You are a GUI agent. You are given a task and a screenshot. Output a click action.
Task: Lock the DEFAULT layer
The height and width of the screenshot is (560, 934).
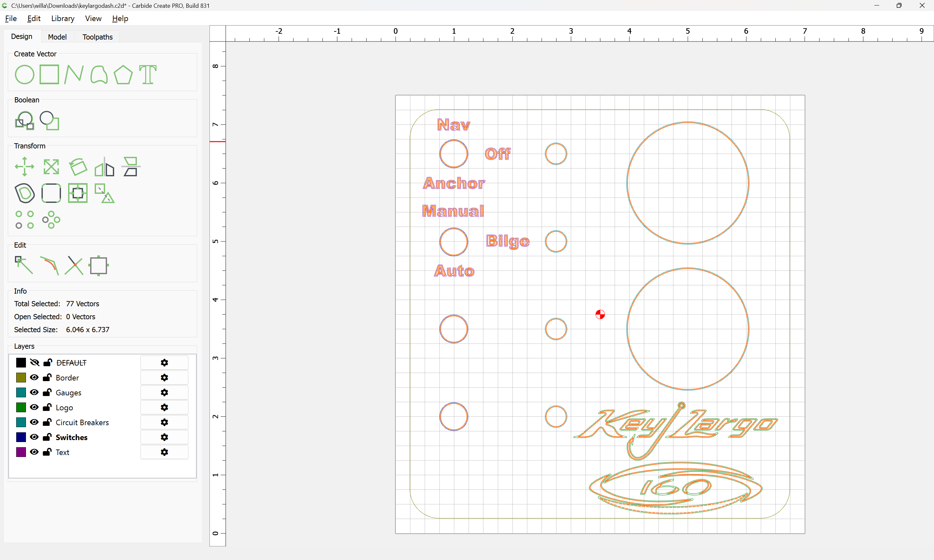(48, 363)
